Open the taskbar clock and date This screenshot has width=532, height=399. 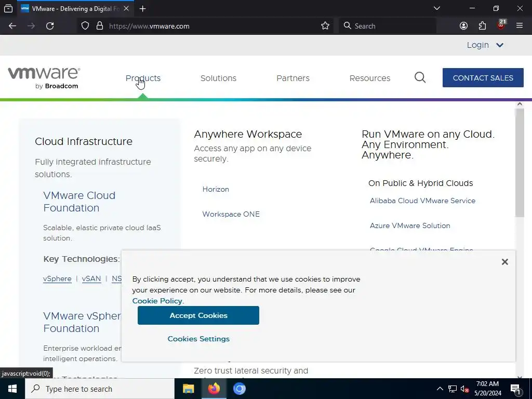pos(487,389)
